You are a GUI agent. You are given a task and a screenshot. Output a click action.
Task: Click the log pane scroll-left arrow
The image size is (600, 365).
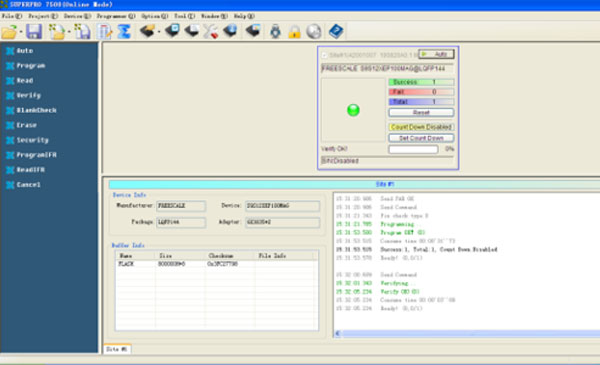point(337,334)
